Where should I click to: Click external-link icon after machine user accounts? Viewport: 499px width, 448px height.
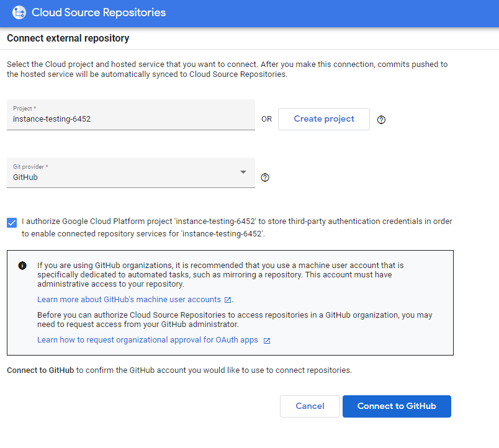coord(228,300)
